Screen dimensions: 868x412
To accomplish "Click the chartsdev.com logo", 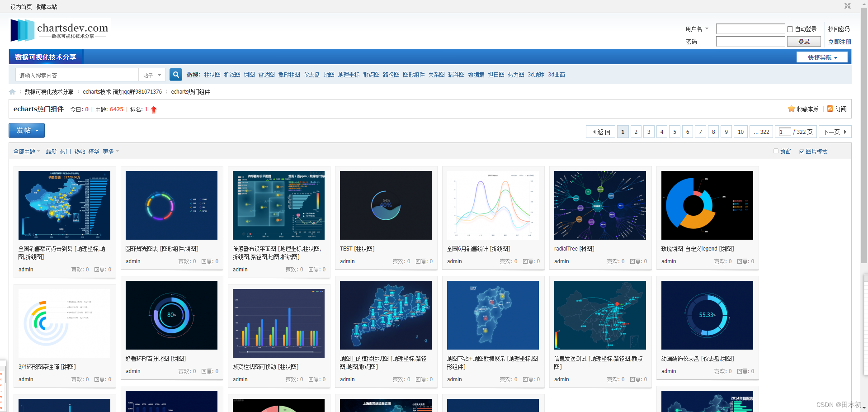I will pyautogui.click(x=59, y=30).
